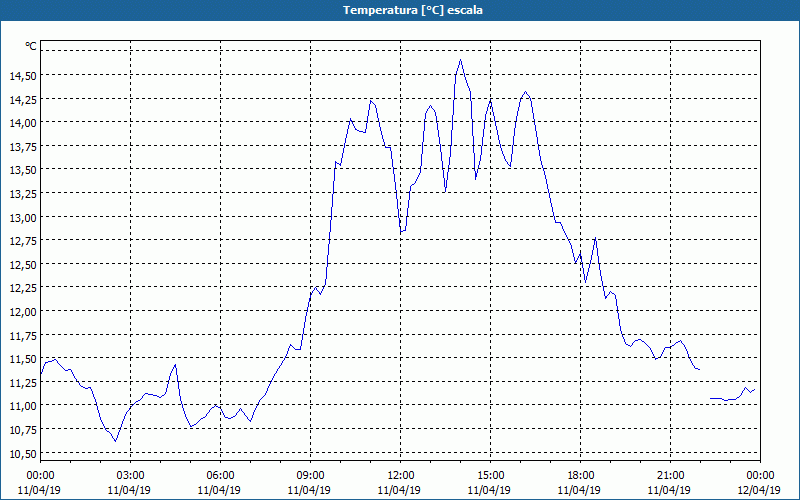Click the 13,00 y-axis value label
This screenshot has width=800, height=500.
coord(22,217)
